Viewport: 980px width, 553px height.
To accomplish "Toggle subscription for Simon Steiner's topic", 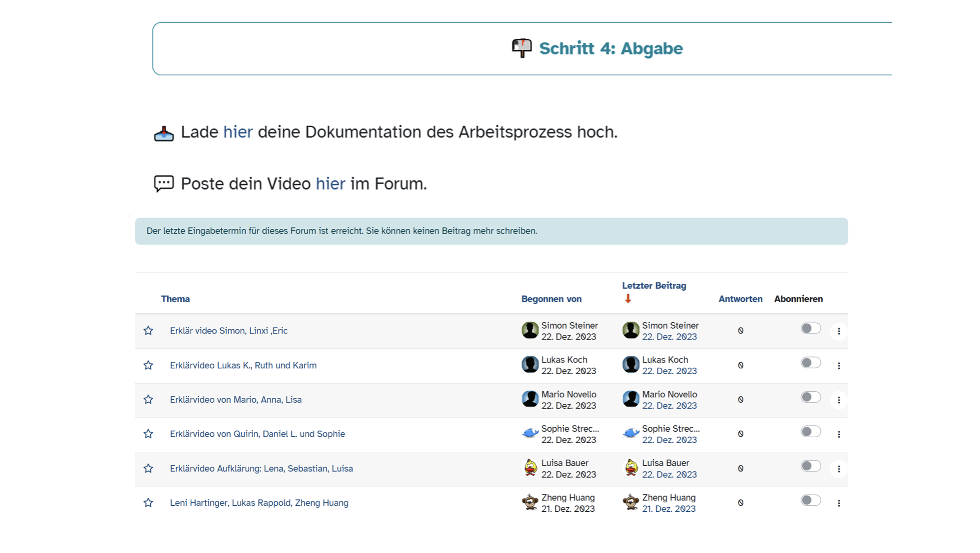I will [x=810, y=328].
